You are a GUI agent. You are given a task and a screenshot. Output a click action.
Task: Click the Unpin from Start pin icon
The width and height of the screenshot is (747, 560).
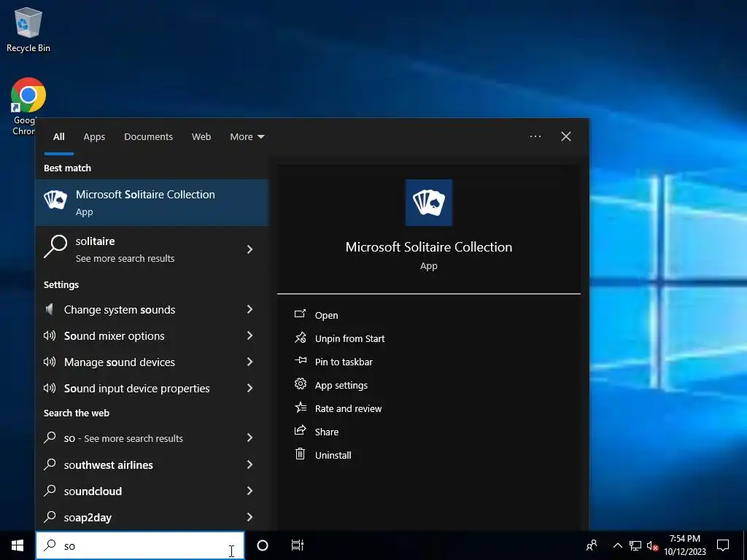300,338
